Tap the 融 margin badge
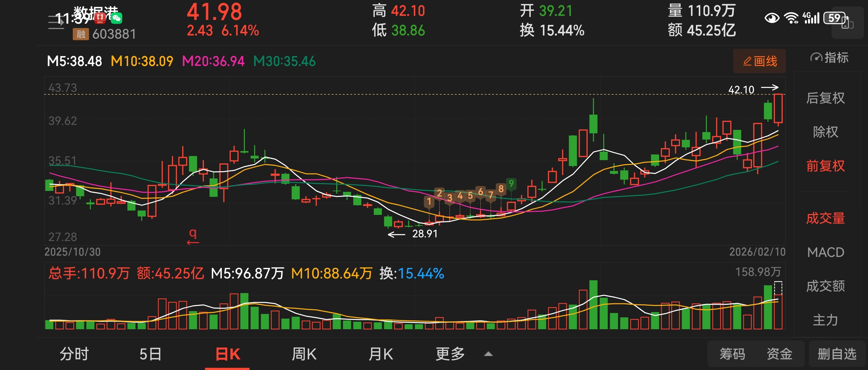This screenshot has width=868, height=370. point(81,34)
